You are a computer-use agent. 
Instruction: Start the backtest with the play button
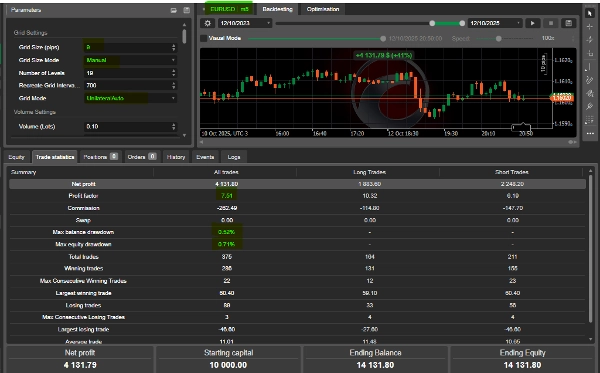click(533, 23)
